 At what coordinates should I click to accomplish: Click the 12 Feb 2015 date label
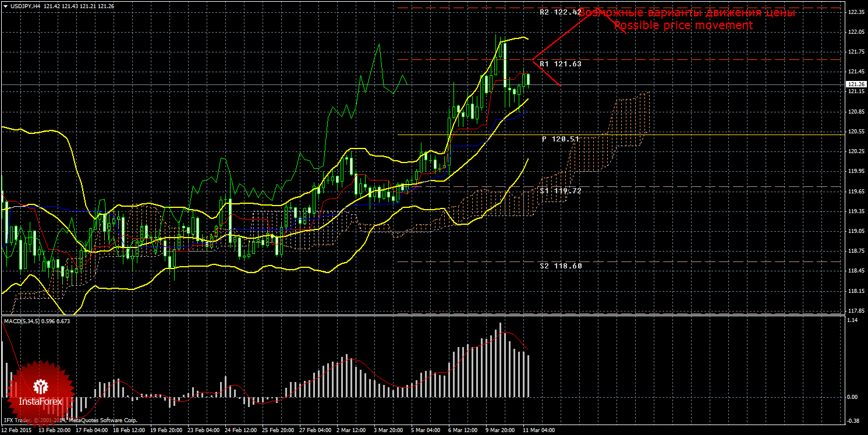(17, 430)
